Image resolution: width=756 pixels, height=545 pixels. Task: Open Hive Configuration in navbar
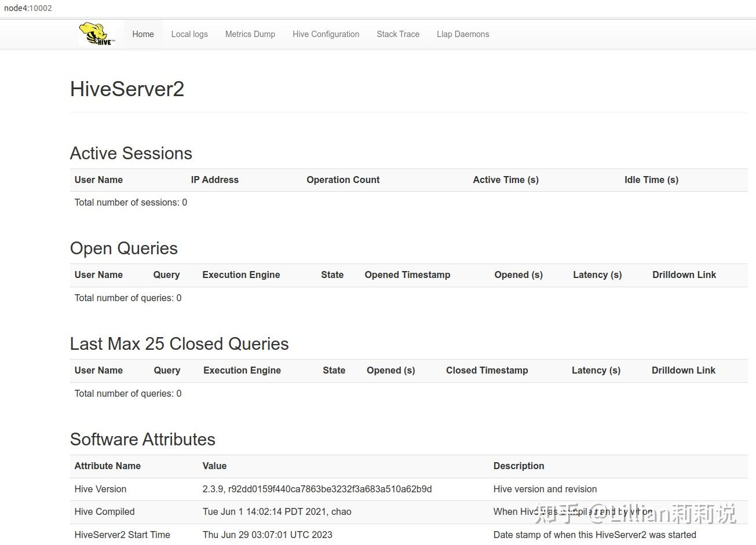click(326, 34)
